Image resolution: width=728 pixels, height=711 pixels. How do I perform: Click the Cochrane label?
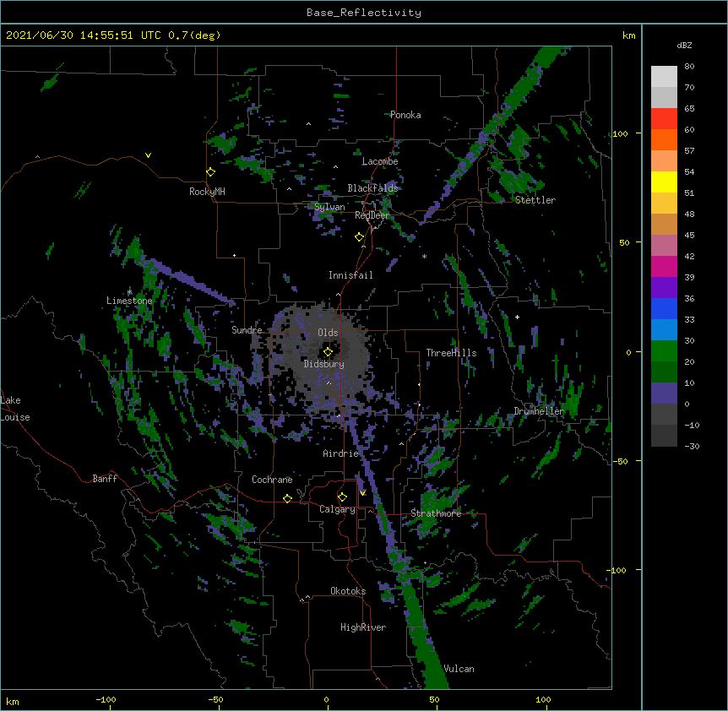click(x=272, y=480)
